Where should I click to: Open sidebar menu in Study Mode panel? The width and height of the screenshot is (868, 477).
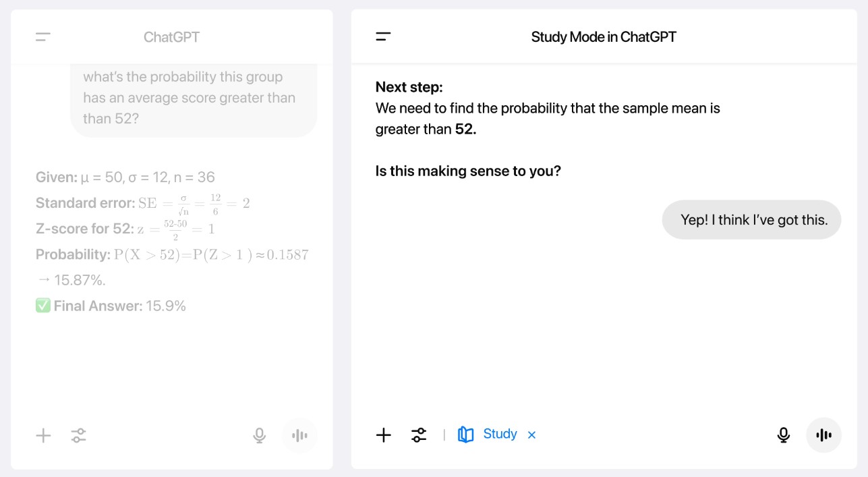pos(383,37)
